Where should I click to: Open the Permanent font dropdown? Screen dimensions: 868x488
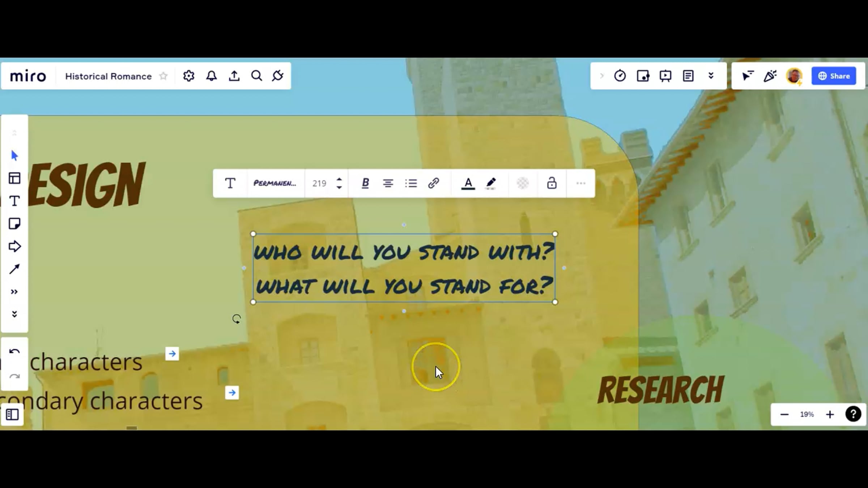[x=275, y=183]
